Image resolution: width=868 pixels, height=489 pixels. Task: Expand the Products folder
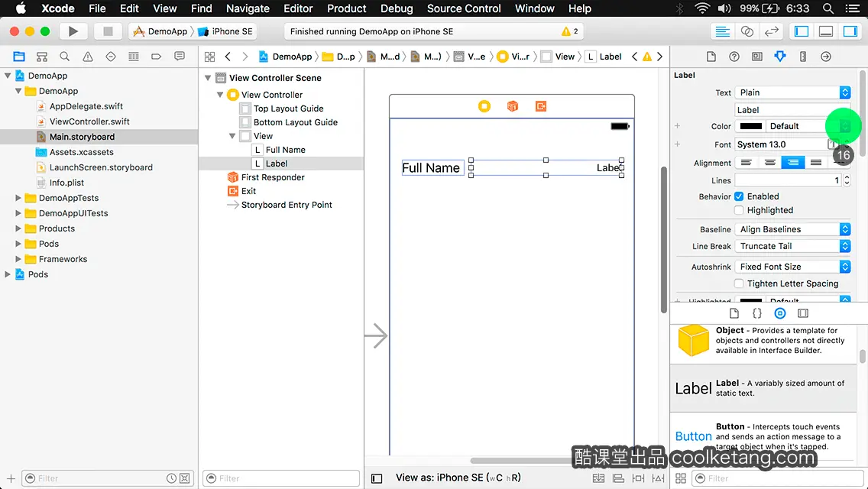(18, 228)
